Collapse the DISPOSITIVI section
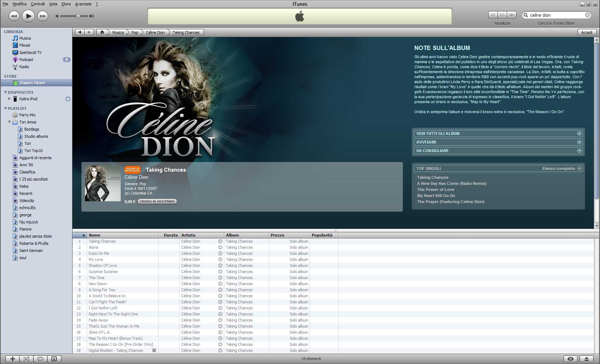 (5, 92)
